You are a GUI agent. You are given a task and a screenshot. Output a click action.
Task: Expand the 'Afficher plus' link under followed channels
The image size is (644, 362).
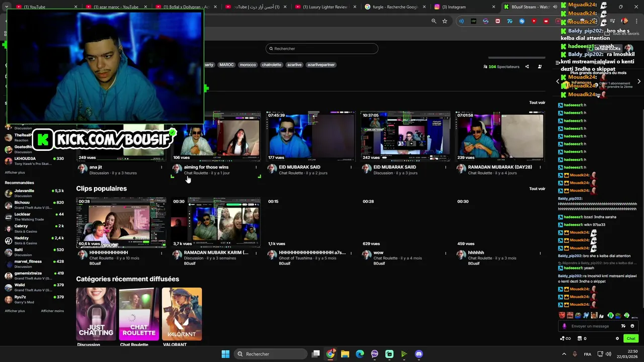point(15,172)
